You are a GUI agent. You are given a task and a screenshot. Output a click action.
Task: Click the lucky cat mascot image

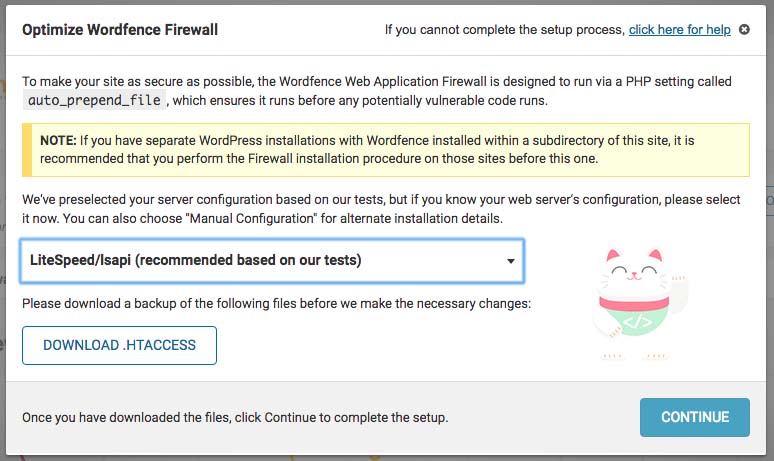pos(638,304)
